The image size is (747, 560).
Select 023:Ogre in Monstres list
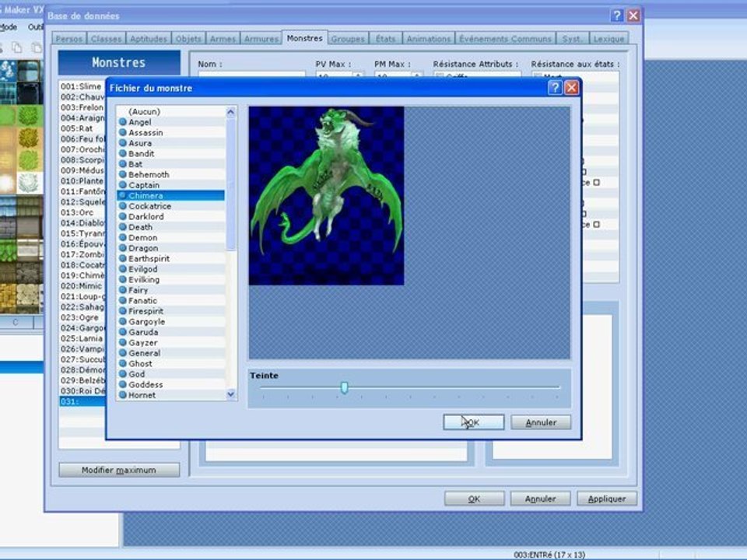[x=82, y=317]
